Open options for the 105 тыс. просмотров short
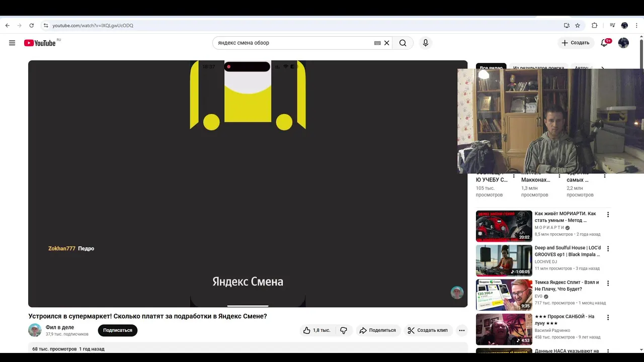The height and width of the screenshot is (362, 644). click(x=514, y=176)
